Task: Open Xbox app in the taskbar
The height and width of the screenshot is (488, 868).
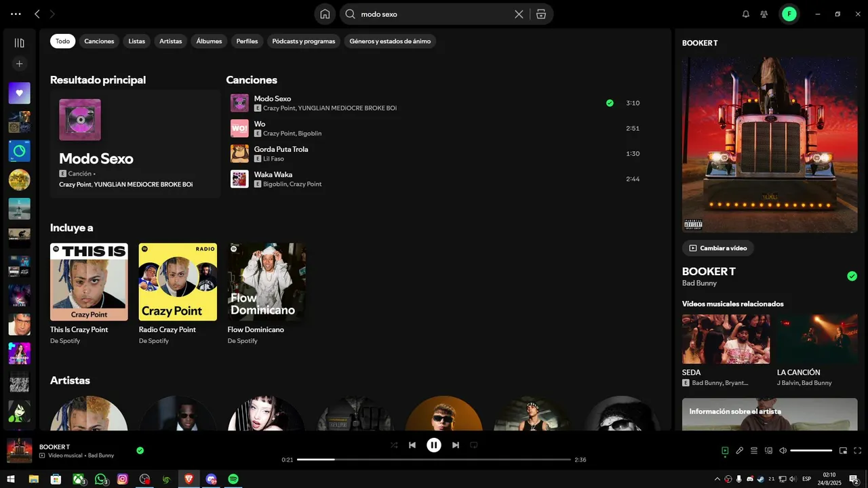Action: pyautogui.click(x=79, y=479)
